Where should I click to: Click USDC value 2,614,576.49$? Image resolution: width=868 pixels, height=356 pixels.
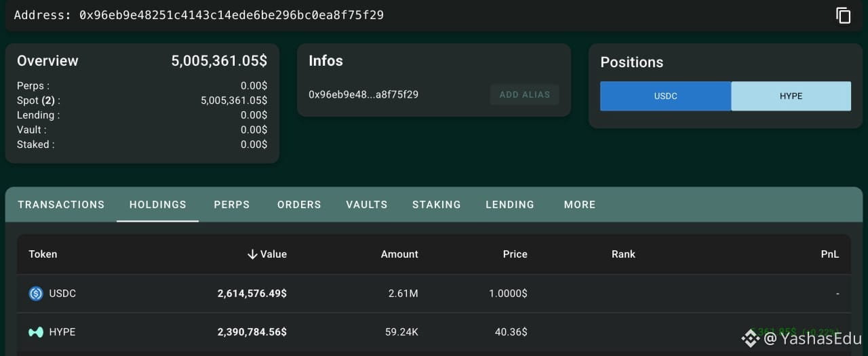click(x=252, y=294)
